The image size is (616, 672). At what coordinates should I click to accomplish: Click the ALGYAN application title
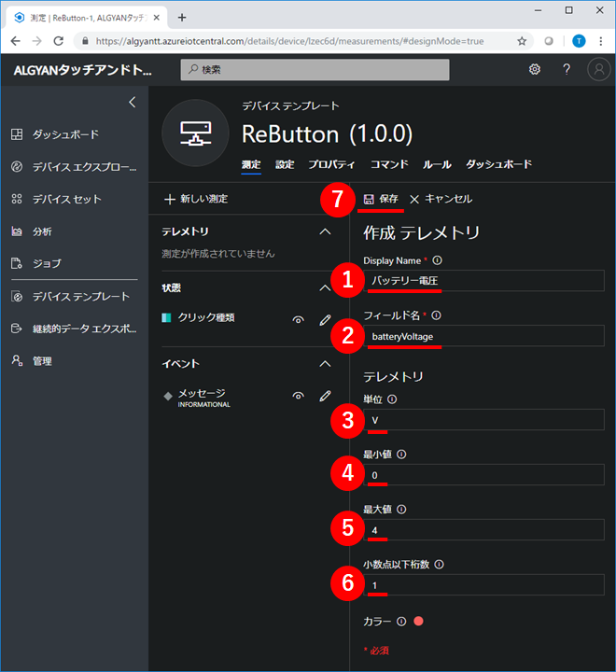[x=82, y=70]
